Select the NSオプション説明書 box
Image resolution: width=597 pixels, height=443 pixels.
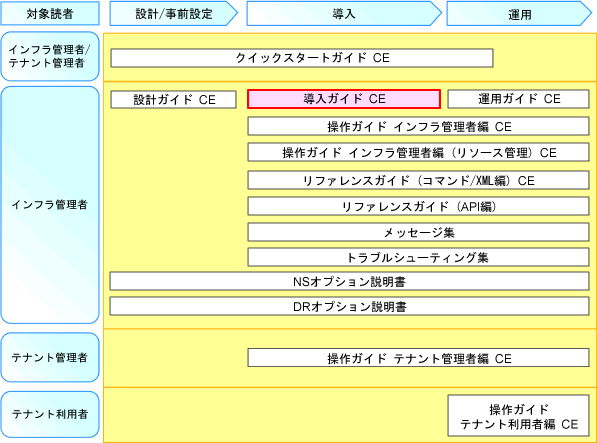click(x=350, y=282)
